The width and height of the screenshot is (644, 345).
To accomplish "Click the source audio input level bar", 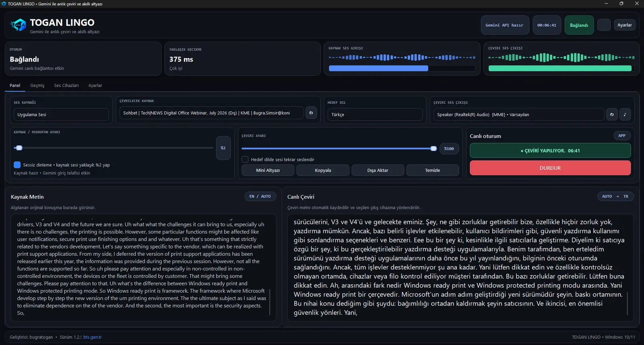I will pos(402,68).
